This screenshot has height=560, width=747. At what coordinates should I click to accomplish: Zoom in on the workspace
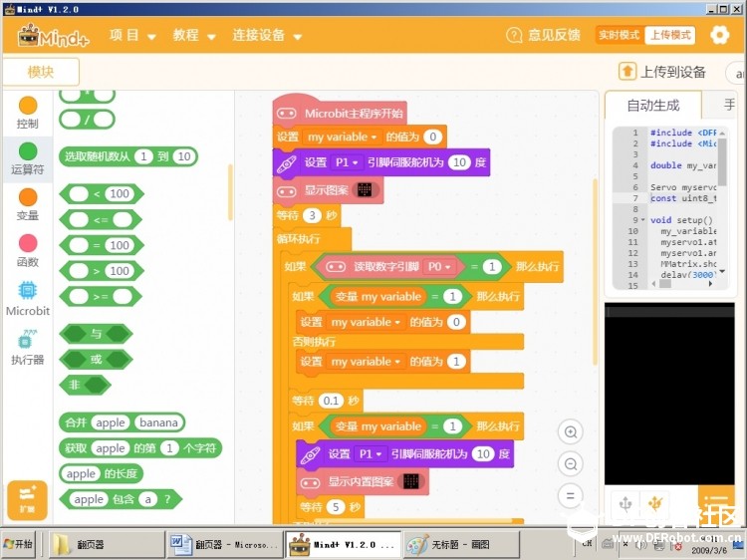(x=571, y=432)
